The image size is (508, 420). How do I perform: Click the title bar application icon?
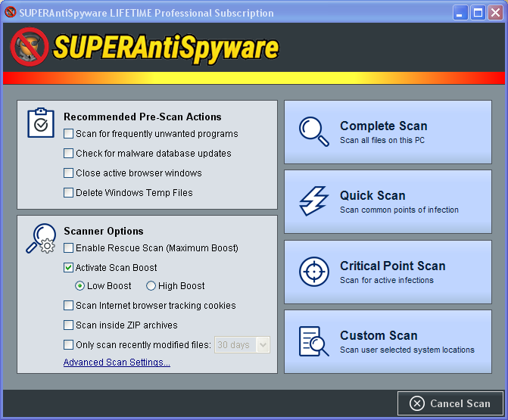click(11, 12)
